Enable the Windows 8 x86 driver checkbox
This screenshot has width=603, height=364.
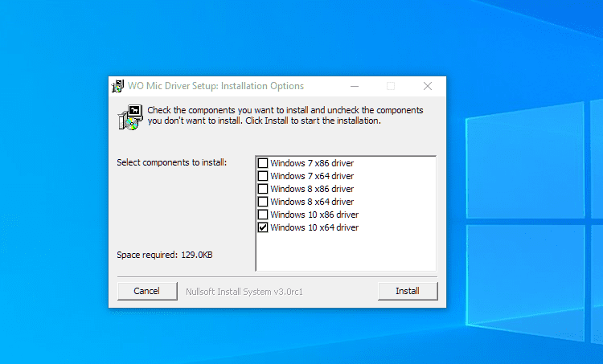(263, 189)
